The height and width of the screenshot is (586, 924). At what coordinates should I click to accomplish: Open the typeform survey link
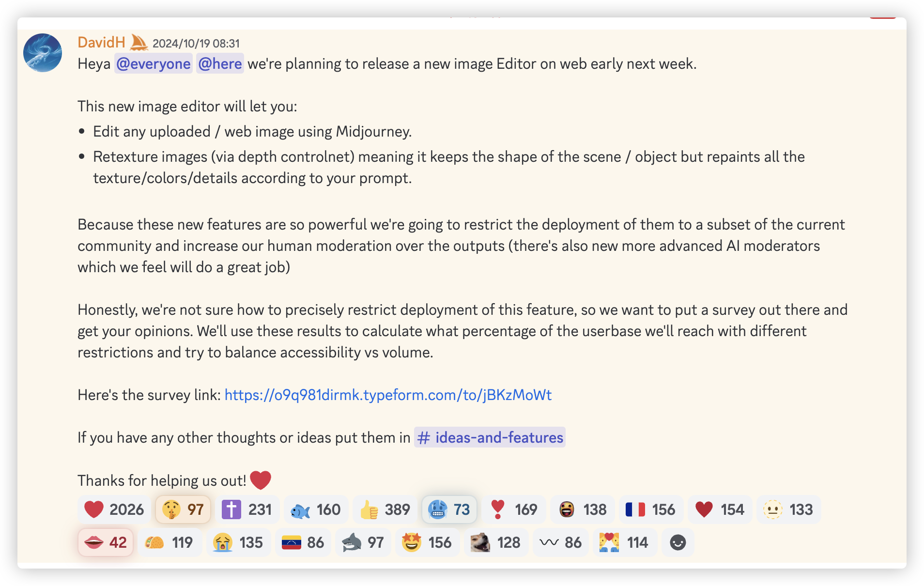388,395
